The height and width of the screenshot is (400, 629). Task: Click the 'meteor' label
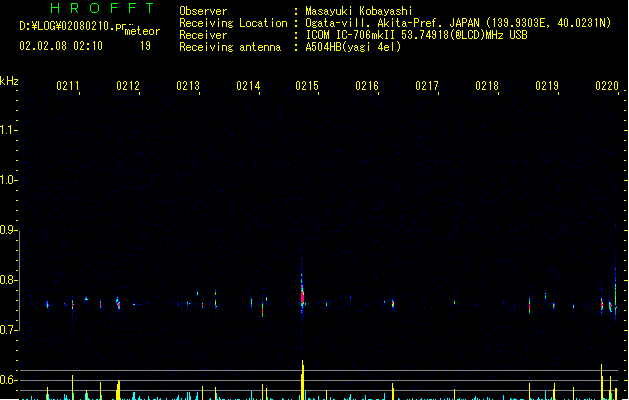click(x=142, y=31)
